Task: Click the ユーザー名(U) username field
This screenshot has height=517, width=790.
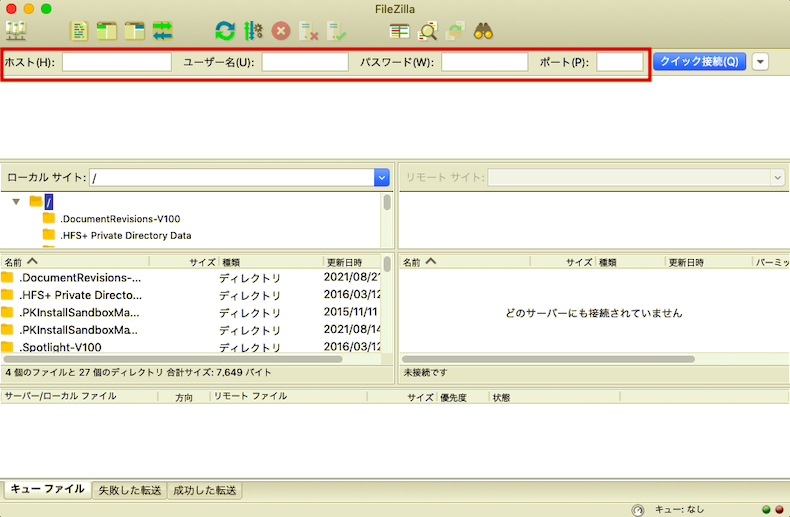Action: coord(305,62)
